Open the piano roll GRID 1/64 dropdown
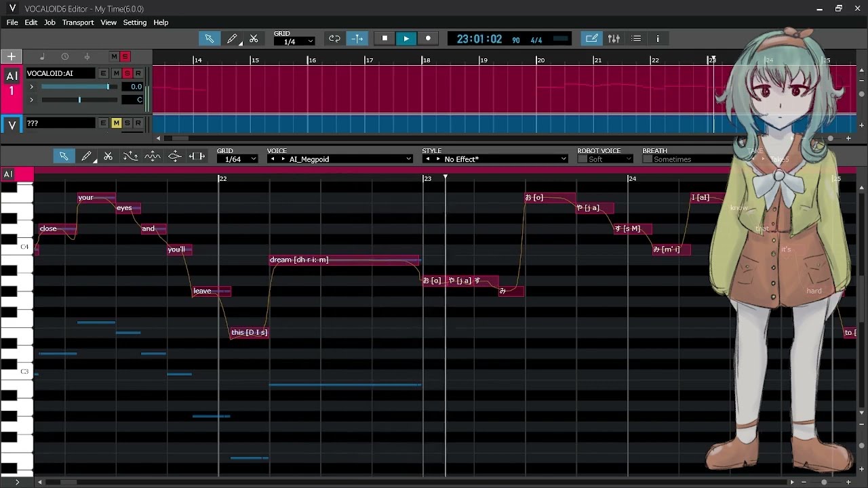Image resolution: width=868 pixels, height=488 pixels. point(237,159)
